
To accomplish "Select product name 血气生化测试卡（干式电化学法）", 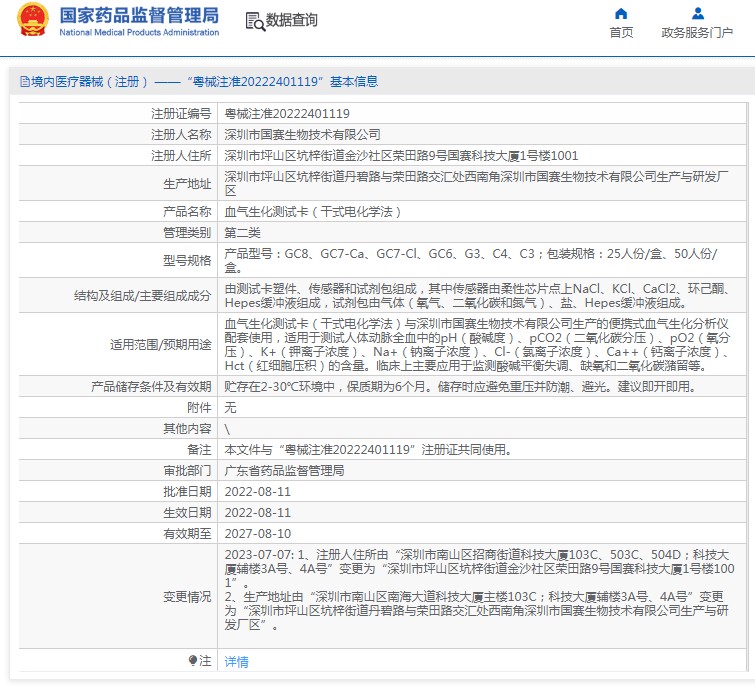I will point(312,212).
